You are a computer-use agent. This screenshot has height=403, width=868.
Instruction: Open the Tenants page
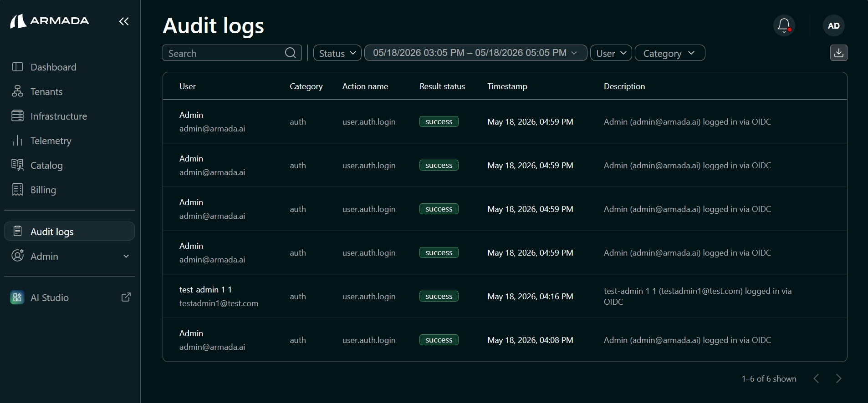69,91
